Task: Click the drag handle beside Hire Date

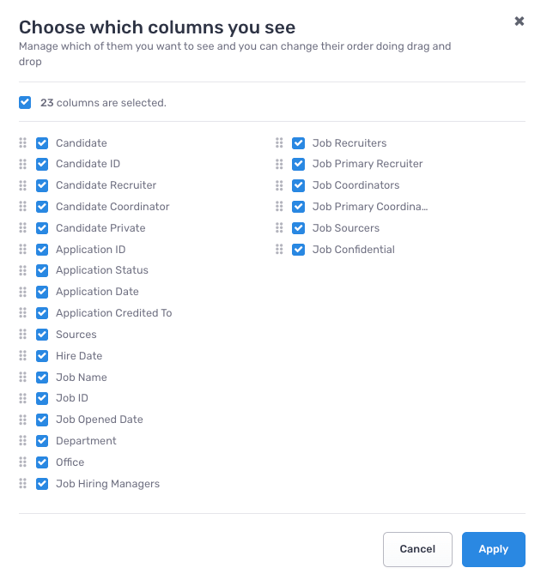Action: coord(23,355)
